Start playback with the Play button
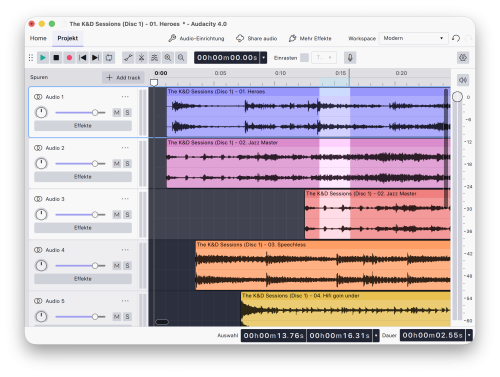This screenshot has height=377, width=500. [43, 58]
